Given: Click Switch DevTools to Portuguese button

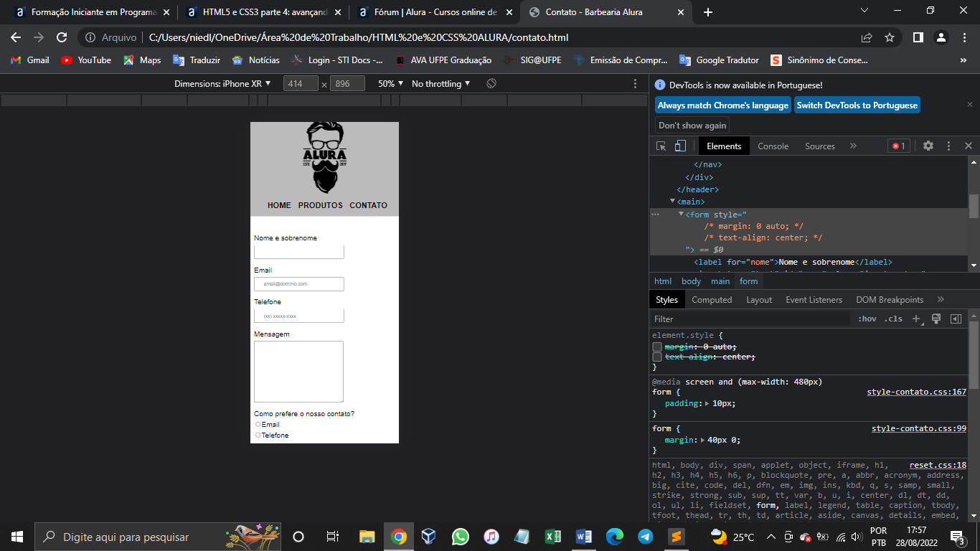Looking at the screenshot, I should click(x=857, y=105).
